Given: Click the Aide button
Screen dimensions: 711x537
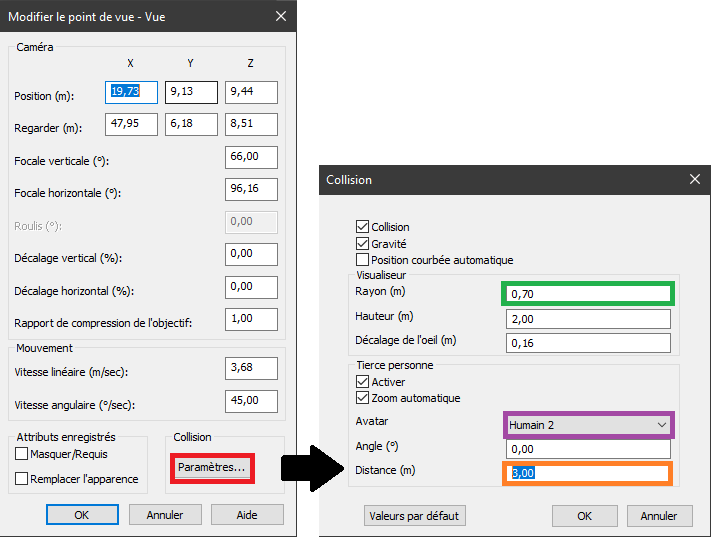Looking at the screenshot, I should (246, 514).
